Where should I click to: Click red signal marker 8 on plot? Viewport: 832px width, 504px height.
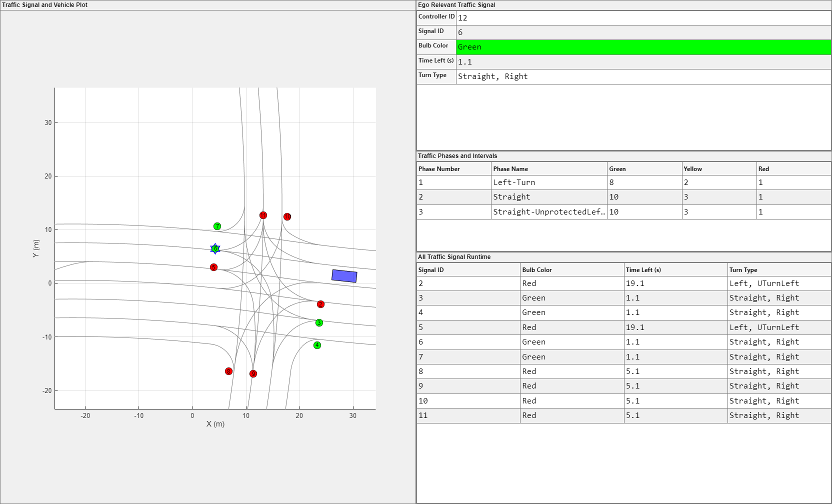228,371
